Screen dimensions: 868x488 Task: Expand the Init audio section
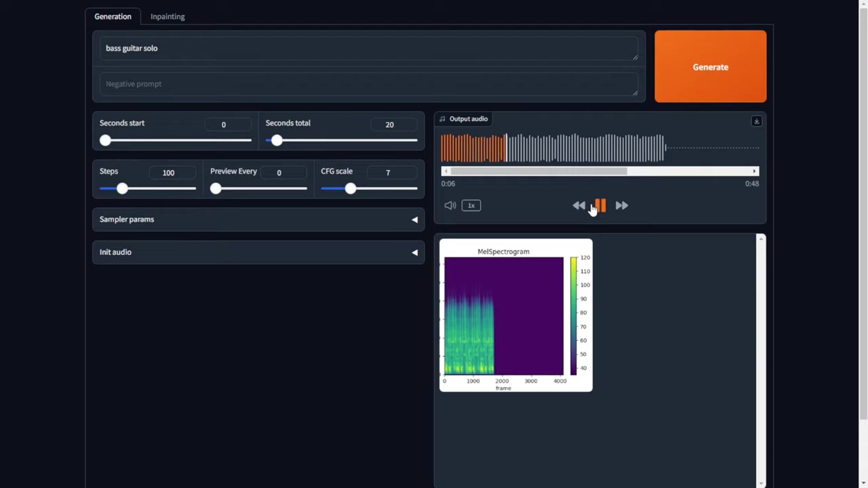tap(258, 252)
